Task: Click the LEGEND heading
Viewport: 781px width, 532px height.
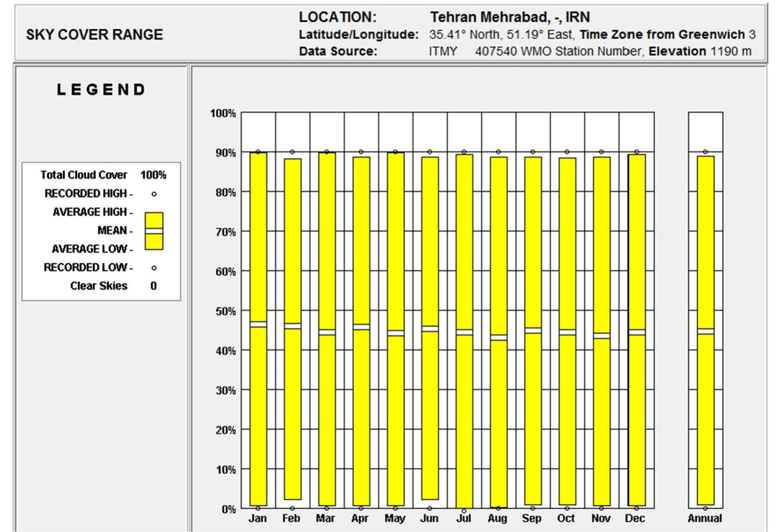Action: click(101, 90)
